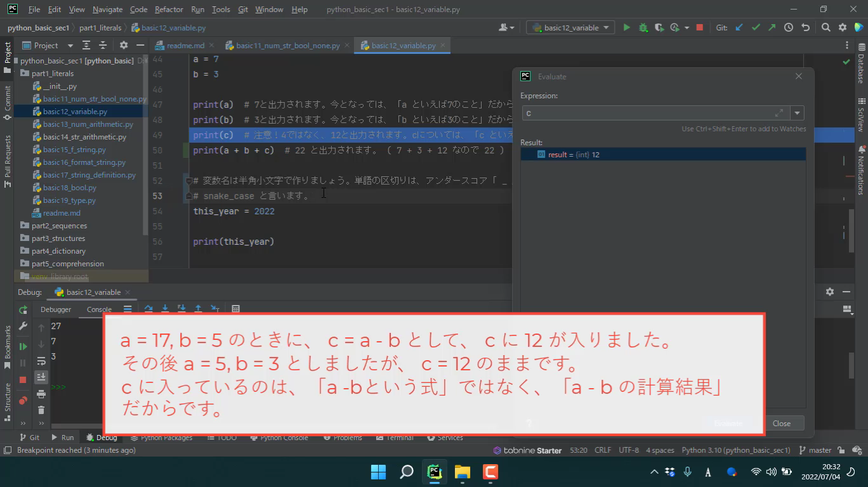Expand the part2_sequences folder

click(24, 226)
